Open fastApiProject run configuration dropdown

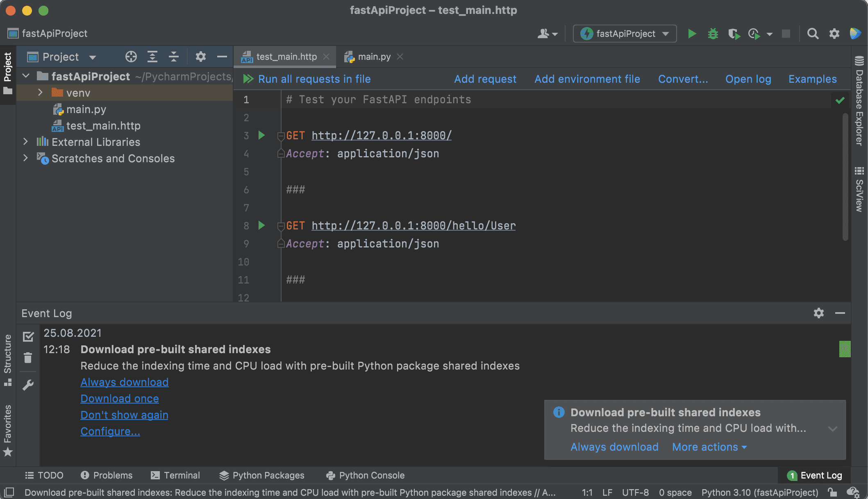[x=625, y=34]
